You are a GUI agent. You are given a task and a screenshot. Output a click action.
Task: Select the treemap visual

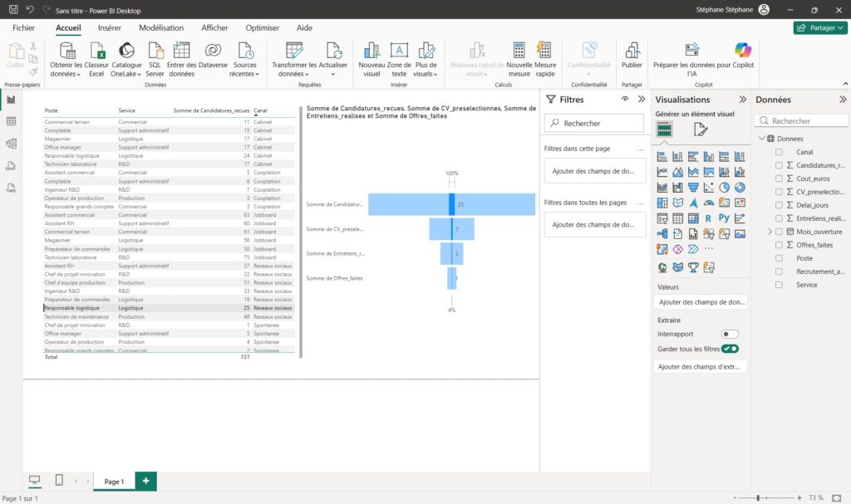click(662, 203)
